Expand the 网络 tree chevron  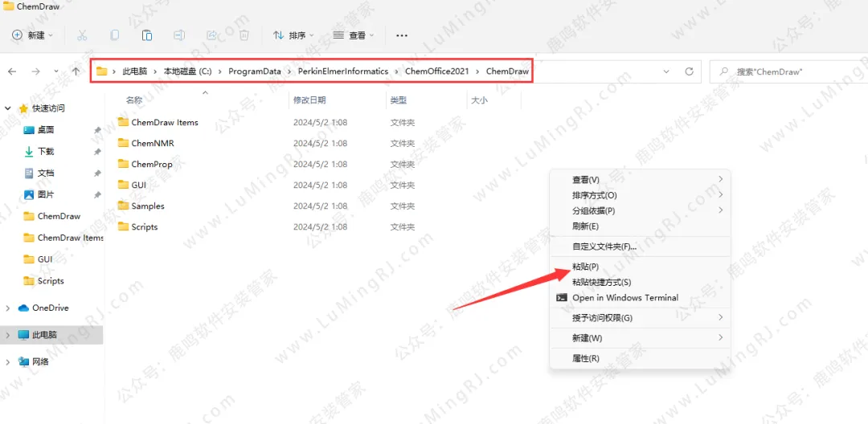pos(8,362)
